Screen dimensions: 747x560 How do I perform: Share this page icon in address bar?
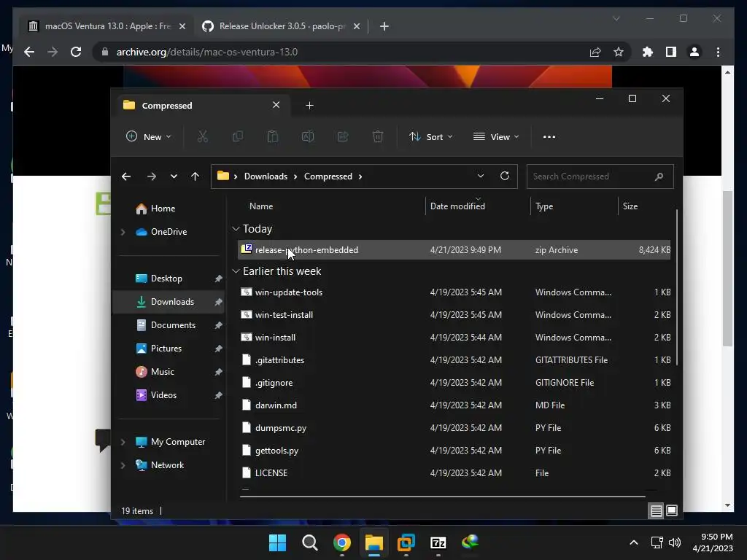pyautogui.click(x=595, y=52)
